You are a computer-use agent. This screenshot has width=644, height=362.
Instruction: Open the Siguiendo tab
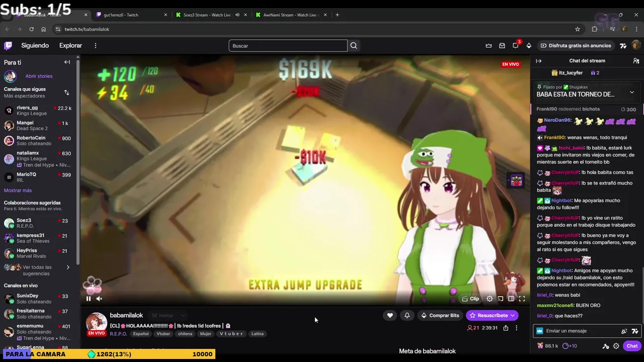(x=35, y=46)
